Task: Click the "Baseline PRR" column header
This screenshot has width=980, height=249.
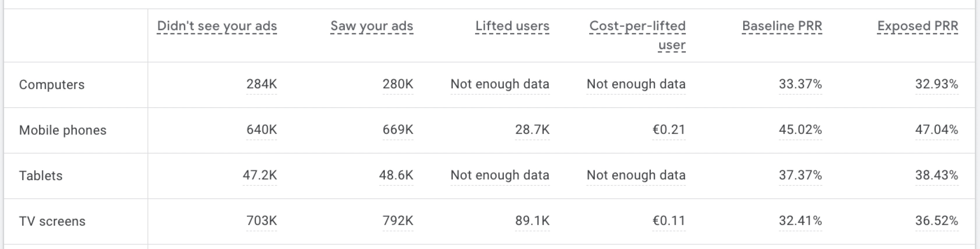Action: point(782,26)
